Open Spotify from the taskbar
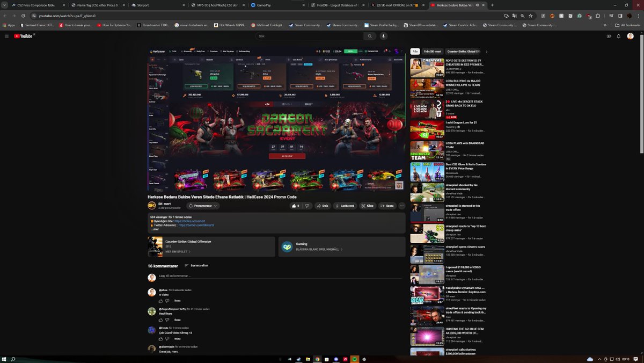The width and height of the screenshot is (644, 363). [x=354, y=359]
